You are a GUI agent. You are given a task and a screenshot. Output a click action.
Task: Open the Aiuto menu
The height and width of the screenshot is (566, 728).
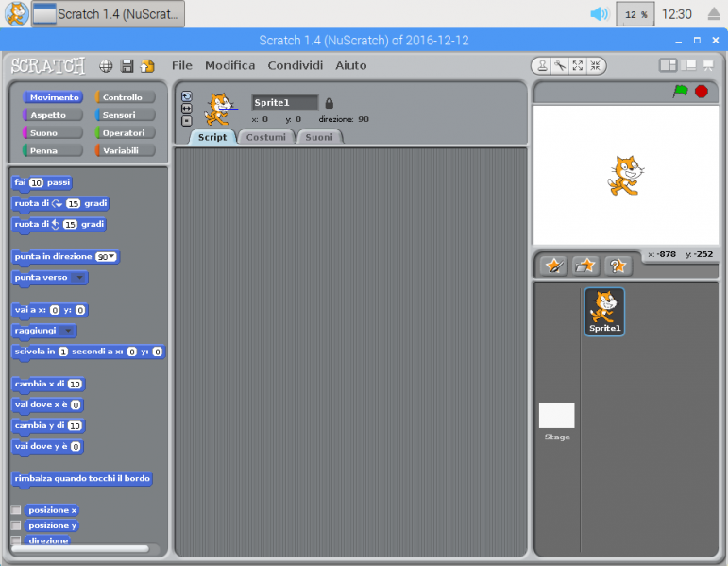coord(351,65)
